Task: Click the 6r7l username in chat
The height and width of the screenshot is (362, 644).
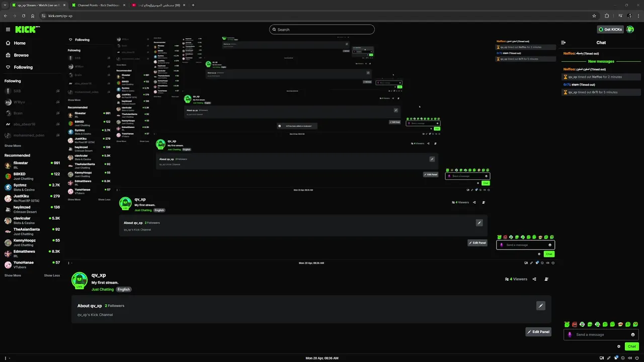Action: (x=567, y=84)
